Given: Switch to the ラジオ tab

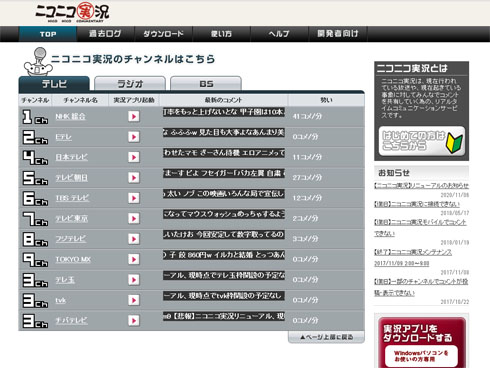Looking at the screenshot, I should 130,84.
